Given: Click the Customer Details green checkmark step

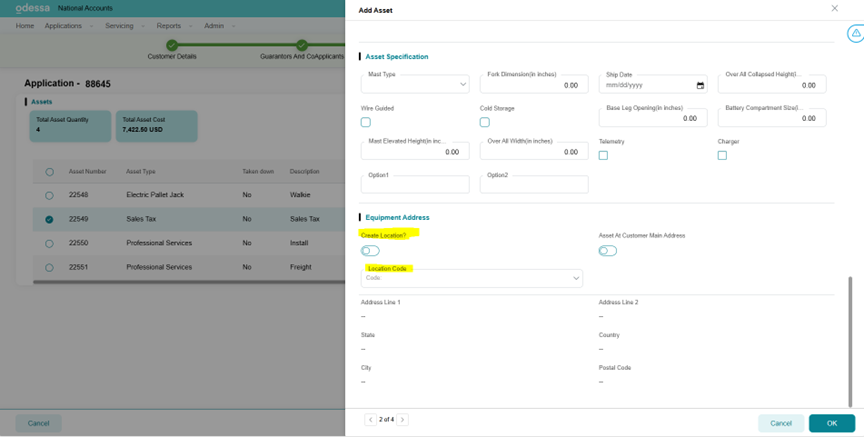Looking at the screenshot, I should pos(172,45).
